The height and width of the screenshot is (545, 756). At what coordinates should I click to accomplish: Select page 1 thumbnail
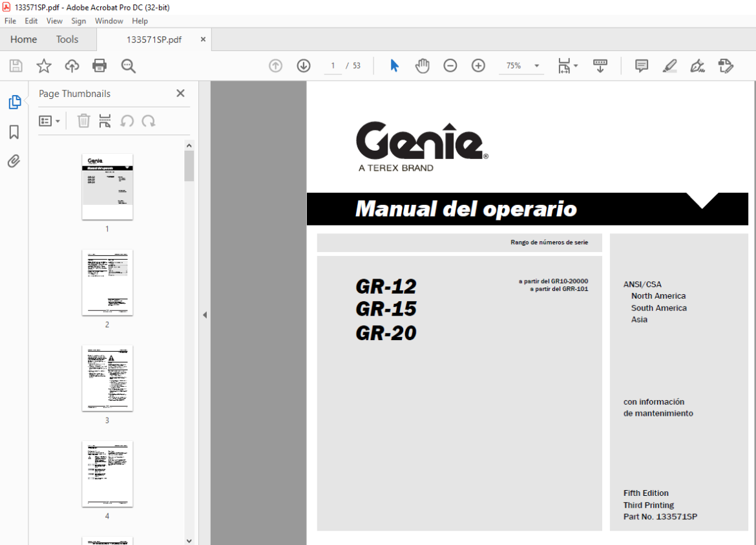107,187
